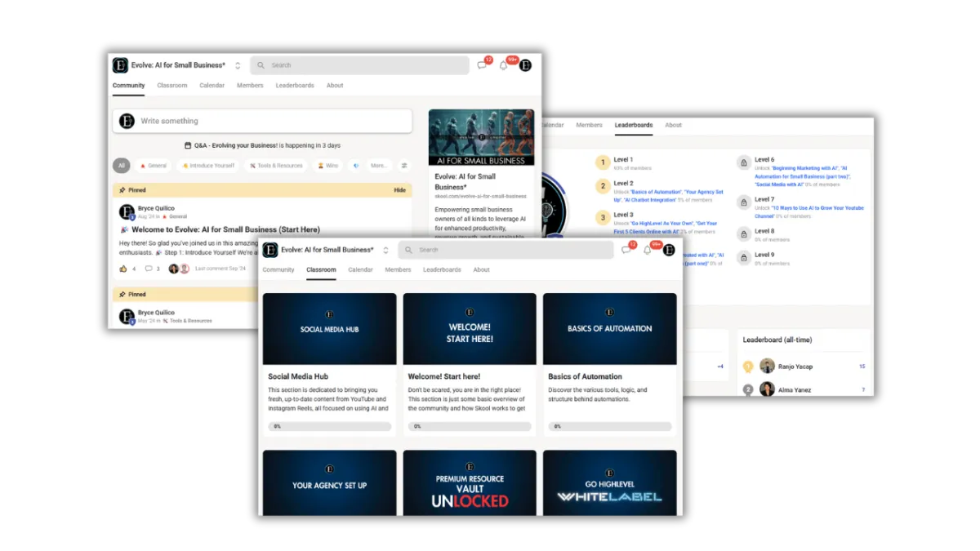
Task: Open notifications bell in Community window
Action: (504, 65)
